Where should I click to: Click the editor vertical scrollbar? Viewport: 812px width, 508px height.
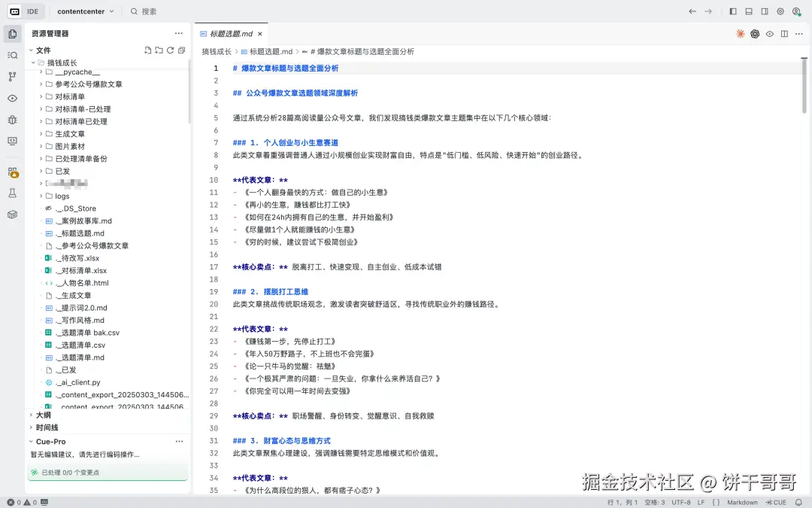804,86
